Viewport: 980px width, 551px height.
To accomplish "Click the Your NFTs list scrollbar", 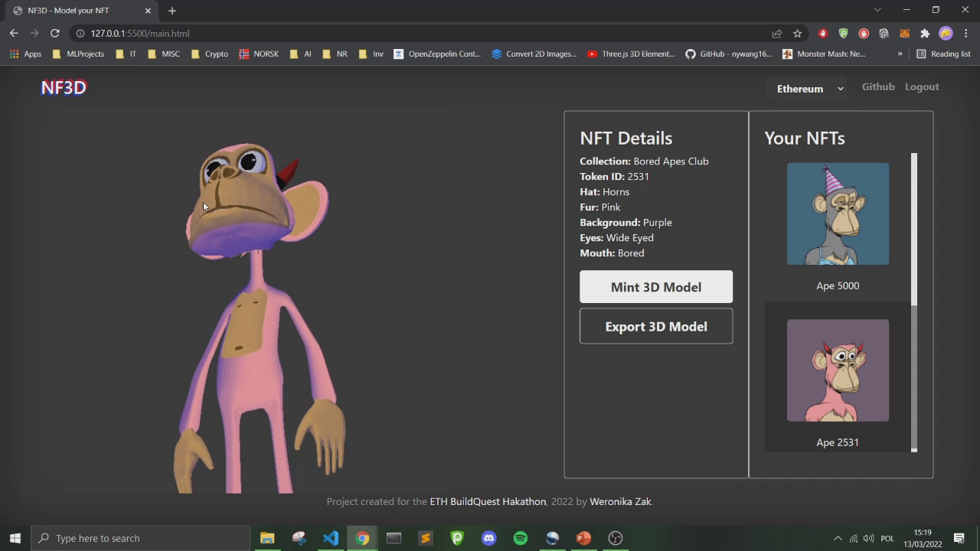I will (914, 302).
